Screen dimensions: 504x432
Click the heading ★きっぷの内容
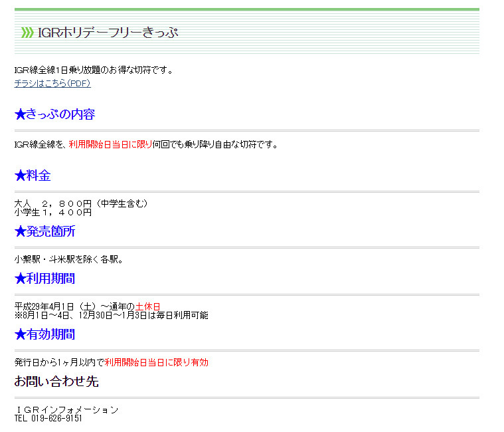pos(55,114)
